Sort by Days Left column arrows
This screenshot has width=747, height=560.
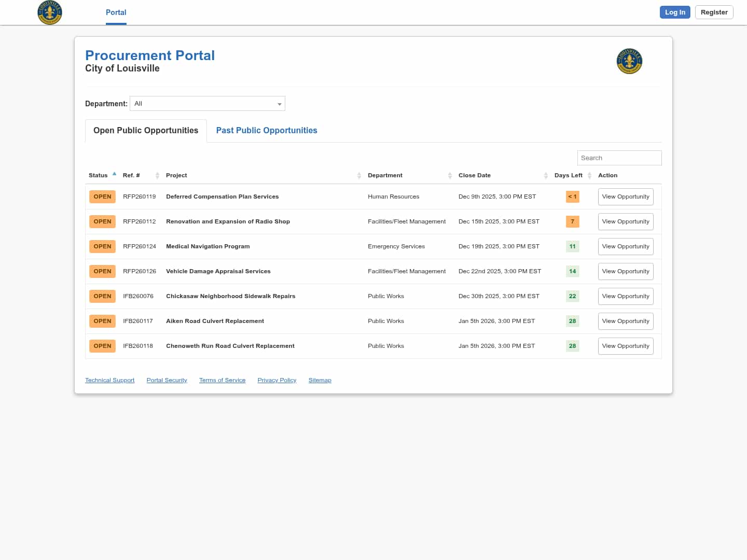click(589, 176)
